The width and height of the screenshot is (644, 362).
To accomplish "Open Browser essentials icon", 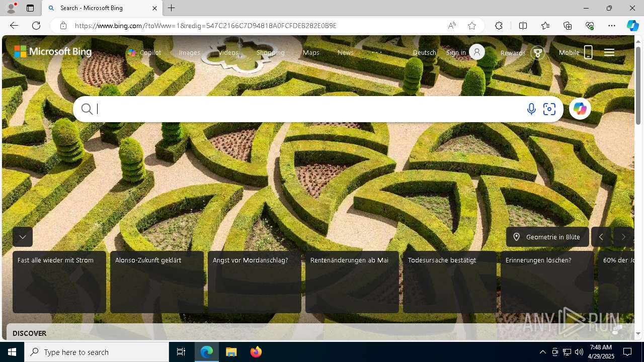I will point(590,26).
